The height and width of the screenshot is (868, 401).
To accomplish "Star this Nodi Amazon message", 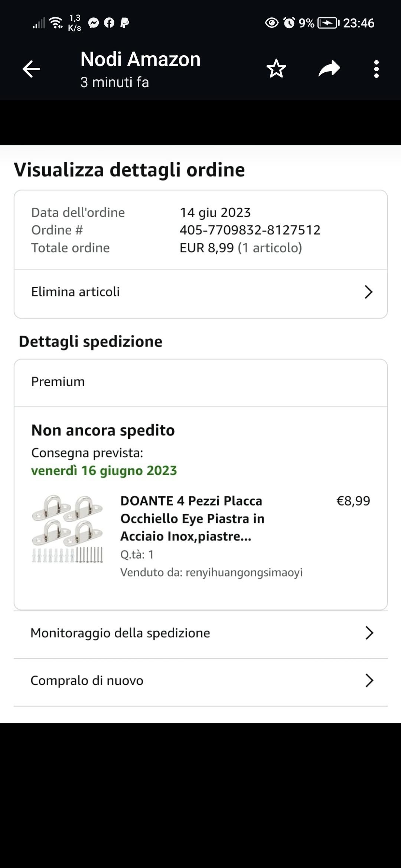I will coord(276,69).
